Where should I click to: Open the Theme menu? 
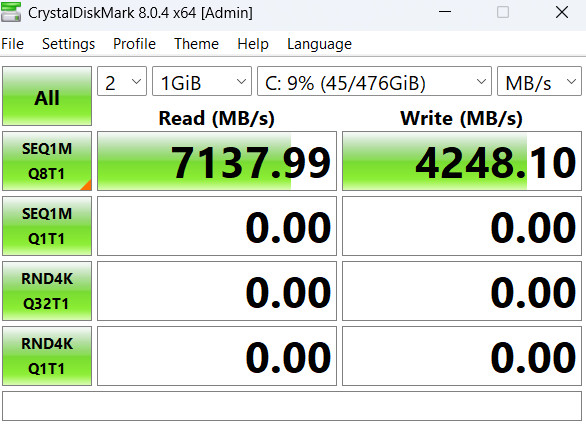pos(196,44)
